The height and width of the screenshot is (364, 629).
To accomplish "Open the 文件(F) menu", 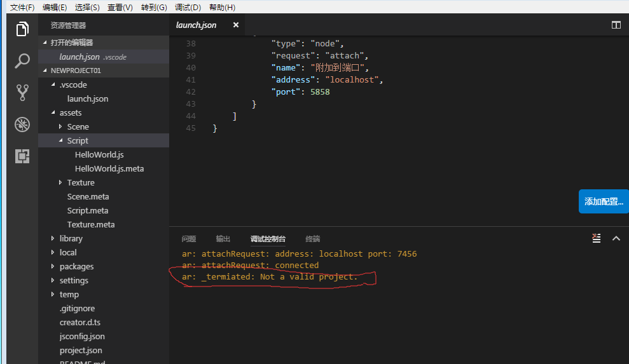I will pos(22,7).
